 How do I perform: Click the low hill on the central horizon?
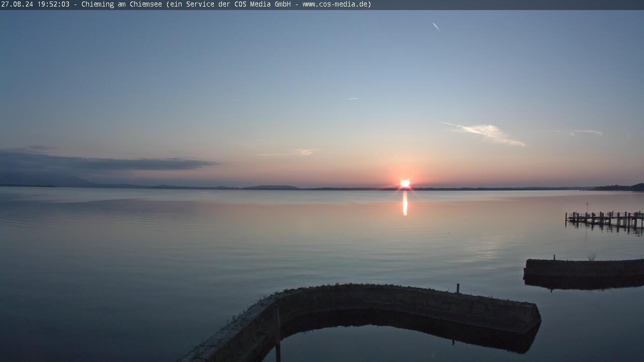pyautogui.click(x=272, y=187)
